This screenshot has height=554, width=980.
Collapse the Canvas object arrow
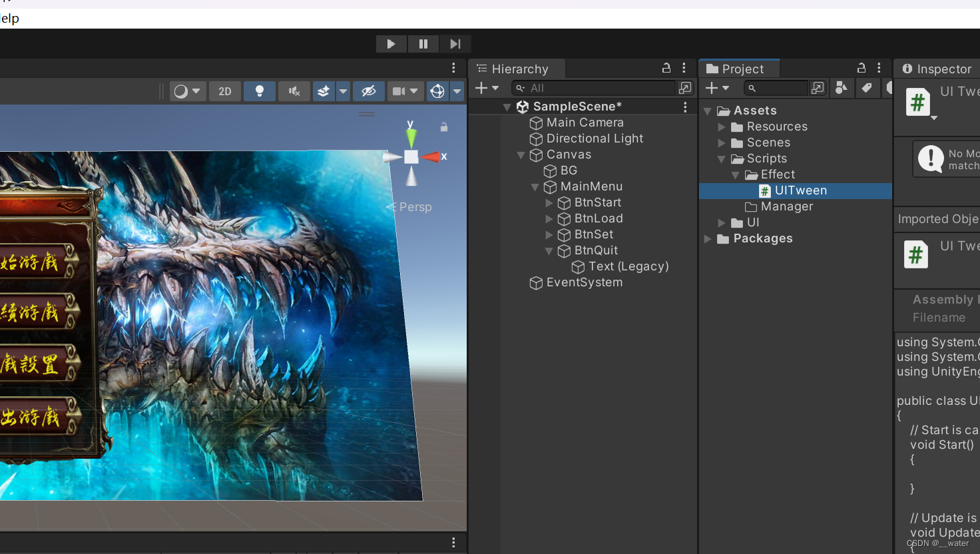(521, 155)
